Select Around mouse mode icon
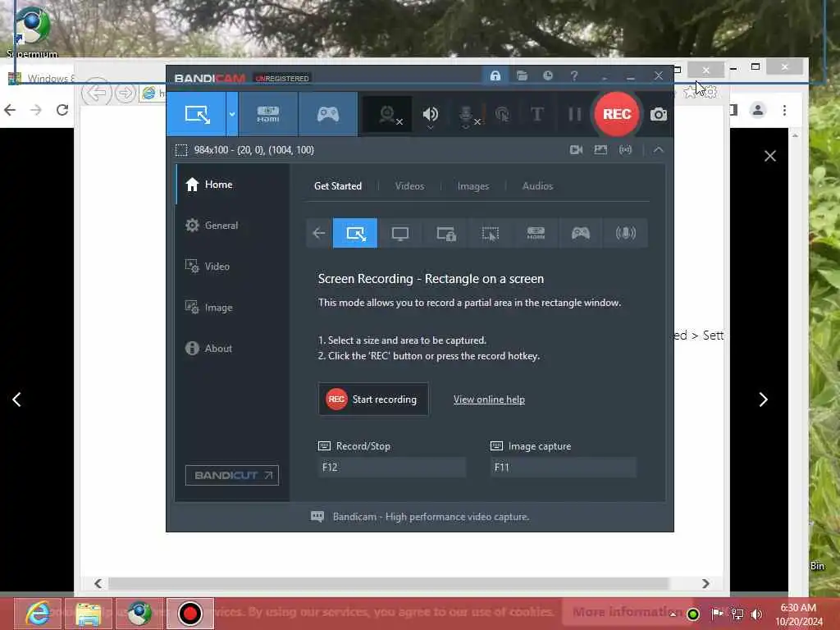 [491, 233]
